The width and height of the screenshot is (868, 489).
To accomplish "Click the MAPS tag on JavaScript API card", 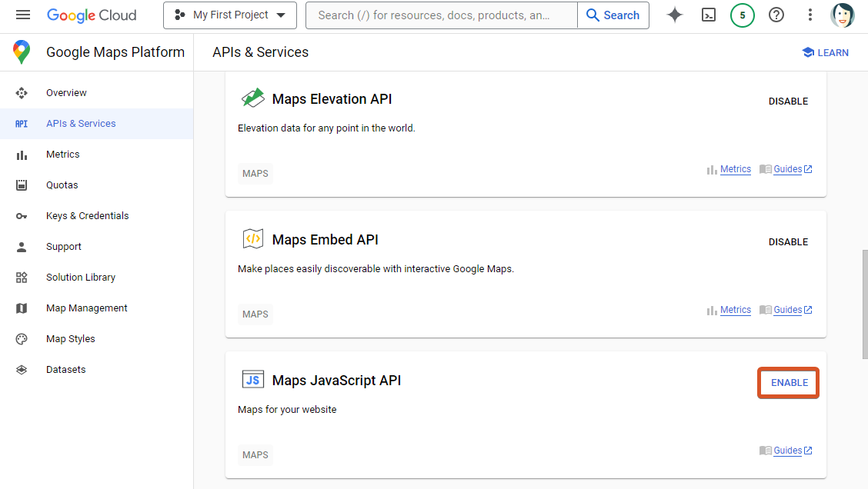I will pyautogui.click(x=255, y=454).
